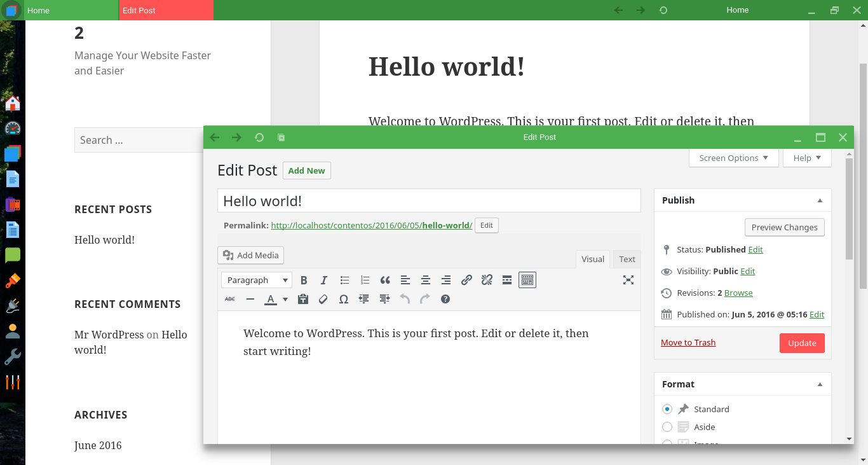868x465 pixels.
Task: Redo last edit in editor
Action: coord(425,299)
